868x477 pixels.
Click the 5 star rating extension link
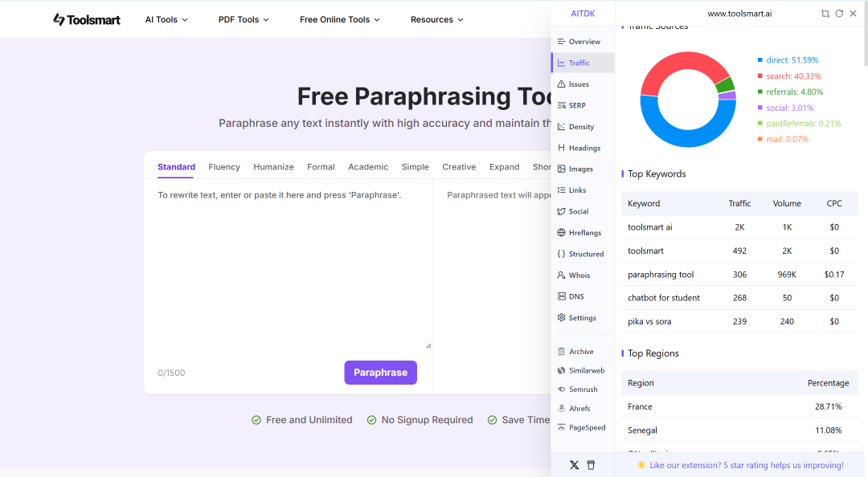tap(746, 465)
